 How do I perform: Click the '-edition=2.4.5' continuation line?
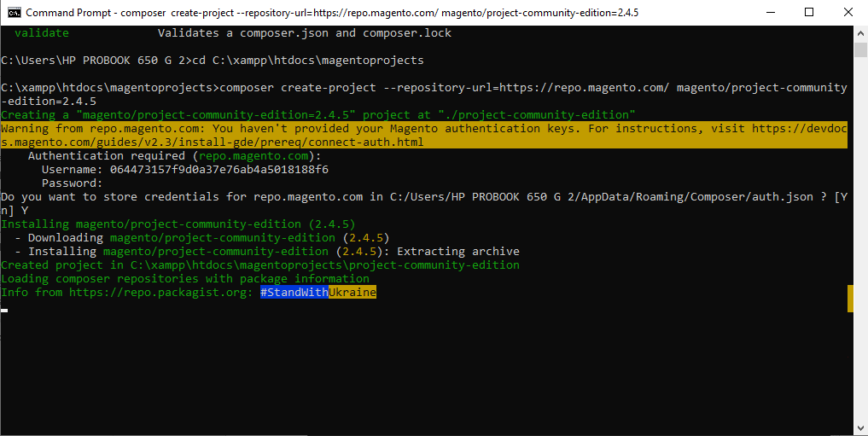click(49, 102)
